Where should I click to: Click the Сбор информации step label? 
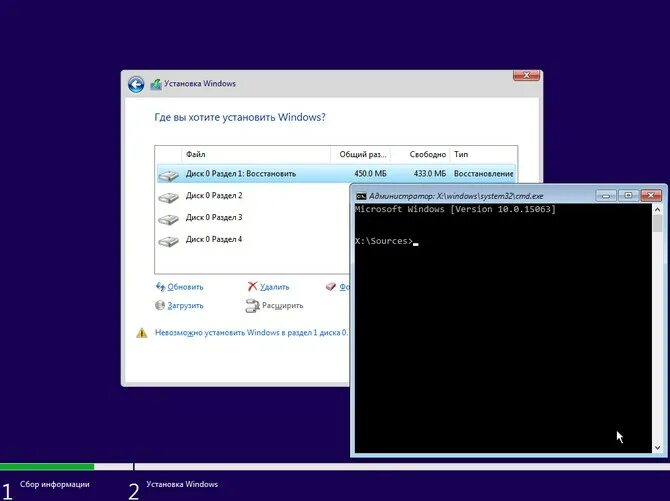point(55,484)
